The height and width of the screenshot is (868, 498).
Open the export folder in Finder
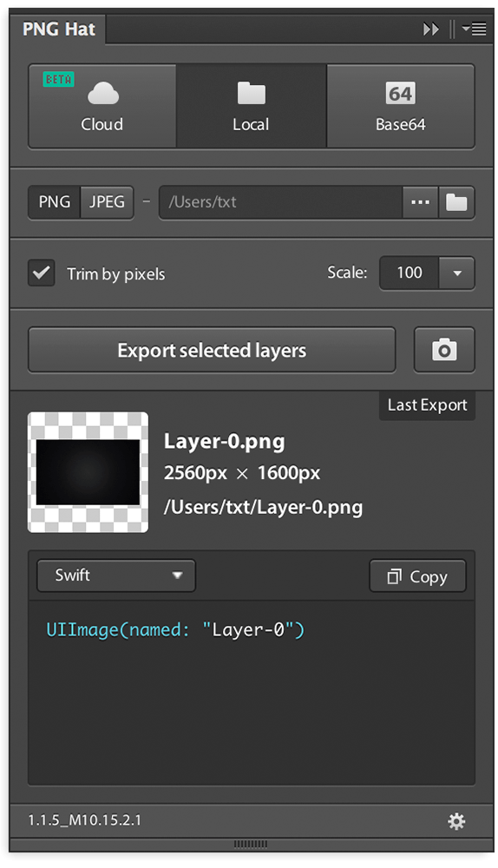click(456, 202)
